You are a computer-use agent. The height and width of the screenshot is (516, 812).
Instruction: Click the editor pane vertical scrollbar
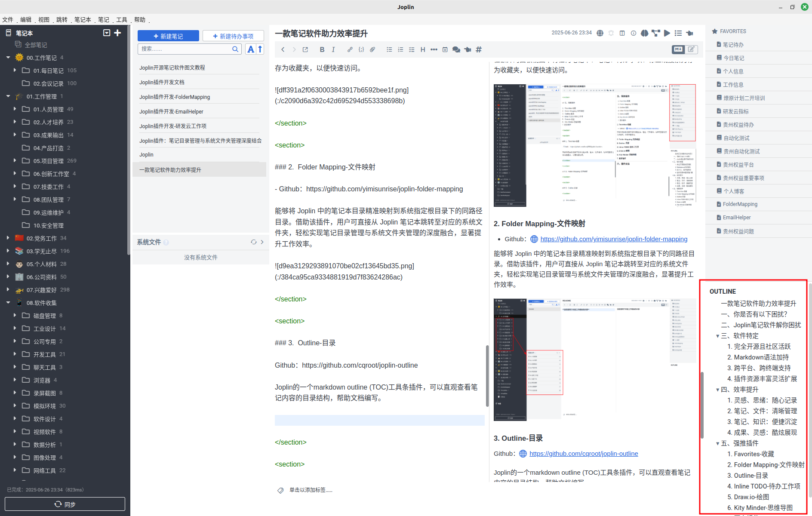coord(487,375)
